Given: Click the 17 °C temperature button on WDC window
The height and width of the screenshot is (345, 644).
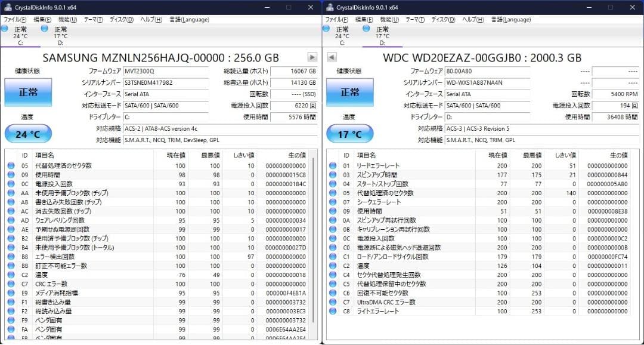Looking at the screenshot, I should [x=349, y=133].
